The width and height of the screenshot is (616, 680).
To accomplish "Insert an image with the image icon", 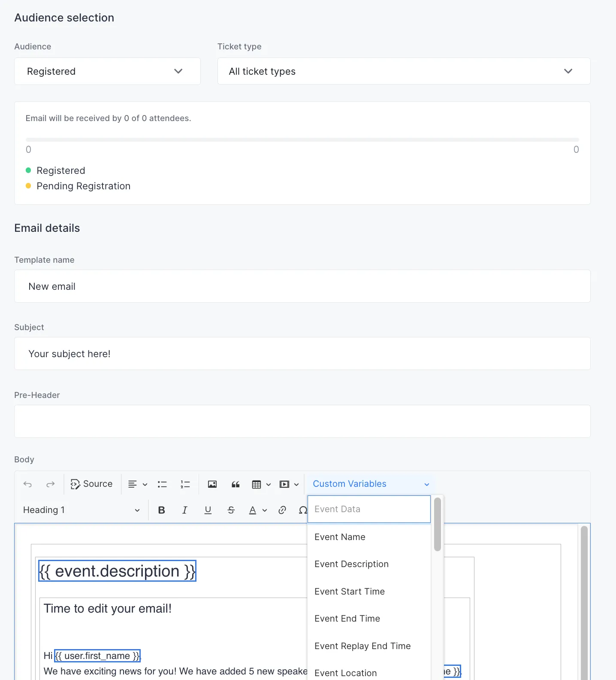I will click(x=212, y=484).
